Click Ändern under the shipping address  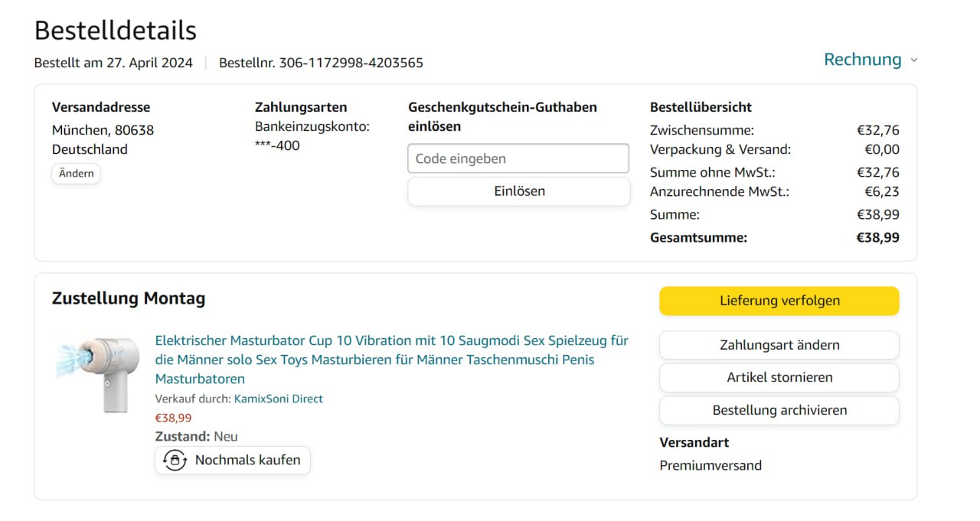pyautogui.click(x=76, y=174)
